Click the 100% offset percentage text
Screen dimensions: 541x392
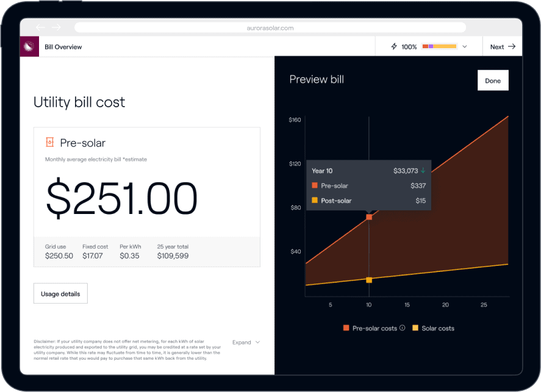point(409,46)
